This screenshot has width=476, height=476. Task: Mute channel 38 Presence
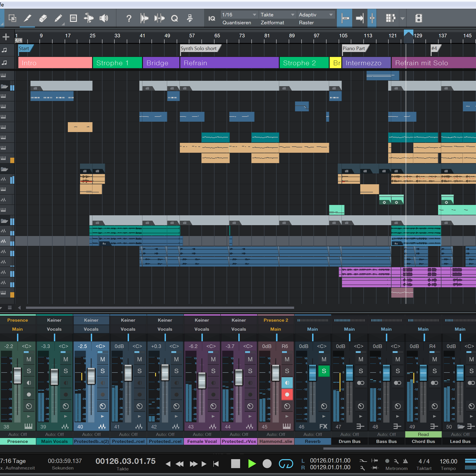(29, 359)
